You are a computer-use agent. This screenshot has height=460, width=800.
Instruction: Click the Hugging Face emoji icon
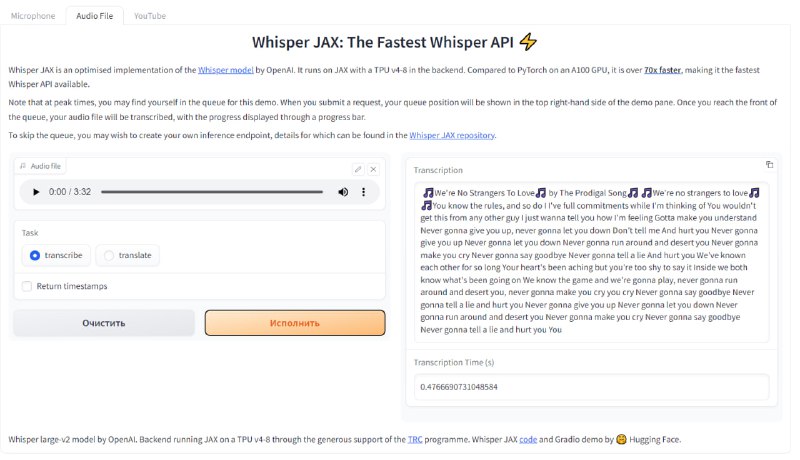point(621,439)
